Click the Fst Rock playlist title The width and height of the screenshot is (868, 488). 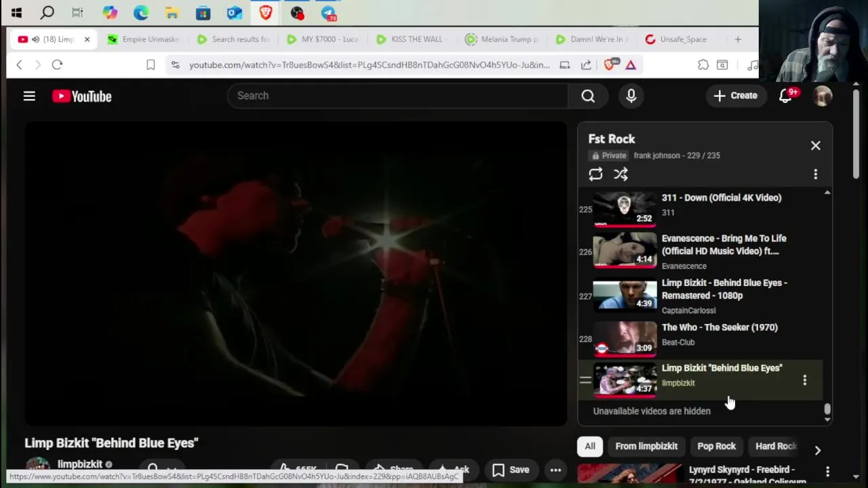[612, 139]
